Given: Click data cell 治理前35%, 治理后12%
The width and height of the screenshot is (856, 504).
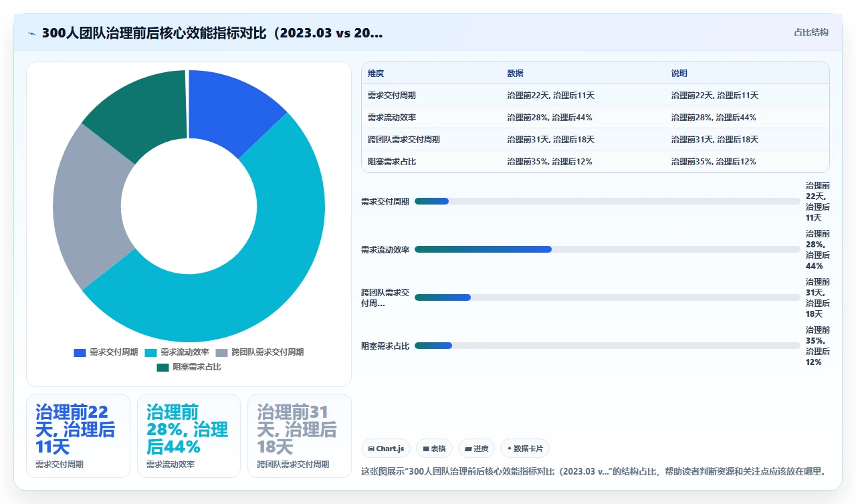Looking at the screenshot, I should coord(550,162).
